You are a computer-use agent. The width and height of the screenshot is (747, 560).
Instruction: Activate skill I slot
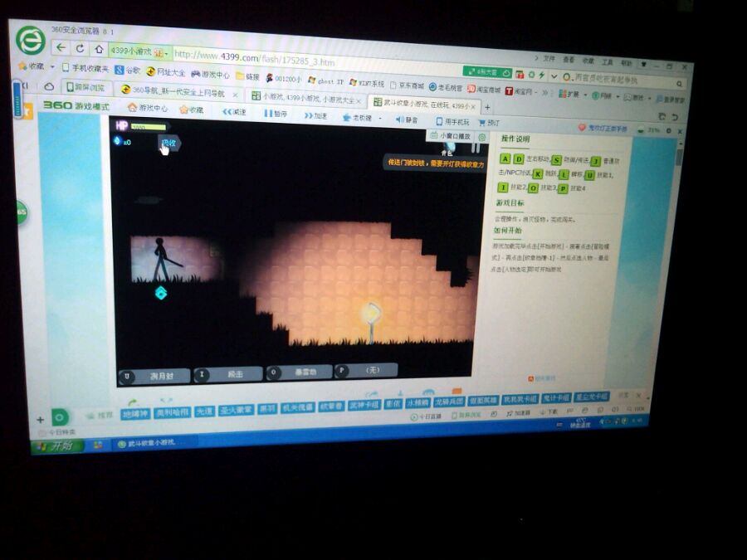(228, 374)
